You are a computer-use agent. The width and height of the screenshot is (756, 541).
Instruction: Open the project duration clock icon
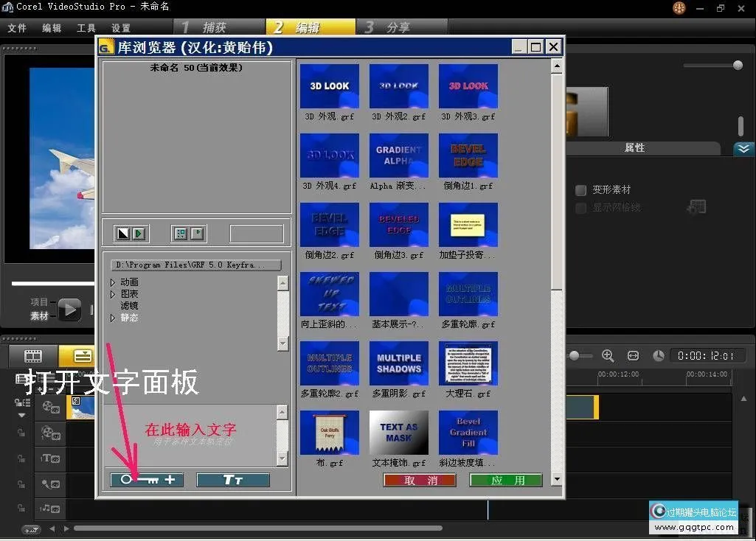click(659, 355)
